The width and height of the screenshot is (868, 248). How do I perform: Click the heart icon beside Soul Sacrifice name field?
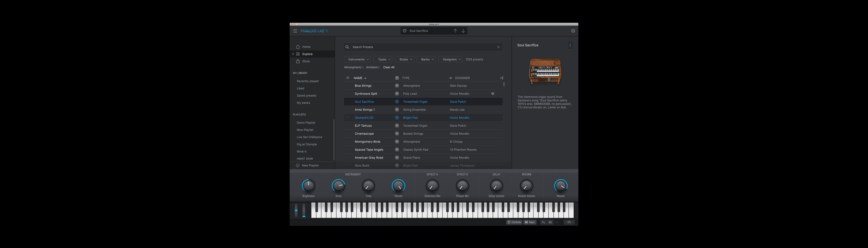pyautogui.click(x=404, y=31)
